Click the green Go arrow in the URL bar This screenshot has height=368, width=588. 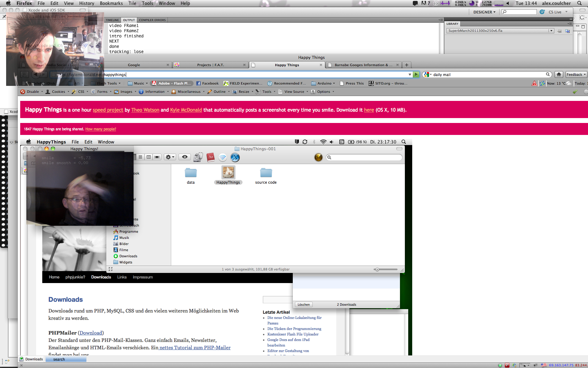pyautogui.click(x=416, y=75)
